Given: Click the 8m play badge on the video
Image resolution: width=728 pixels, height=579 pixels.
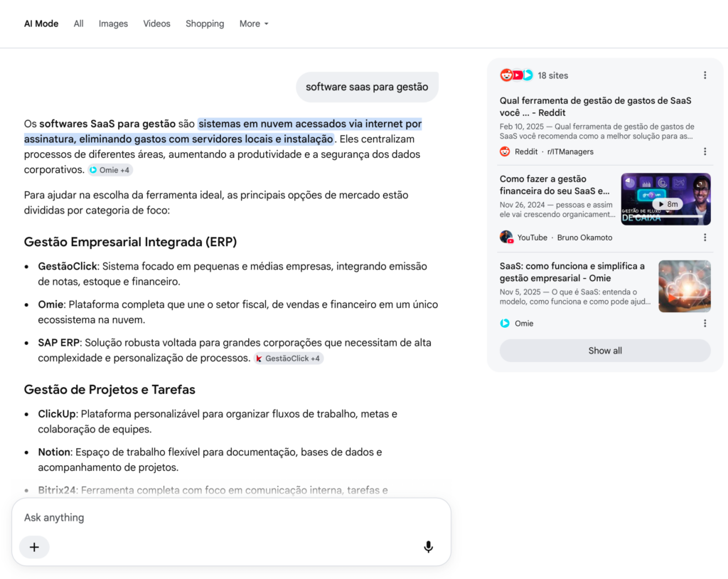Looking at the screenshot, I should coord(668,204).
